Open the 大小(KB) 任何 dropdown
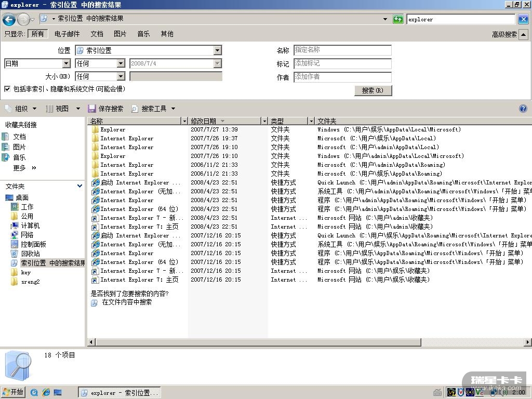The width and height of the screenshot is (532, 399). click(x=121, y=77)
